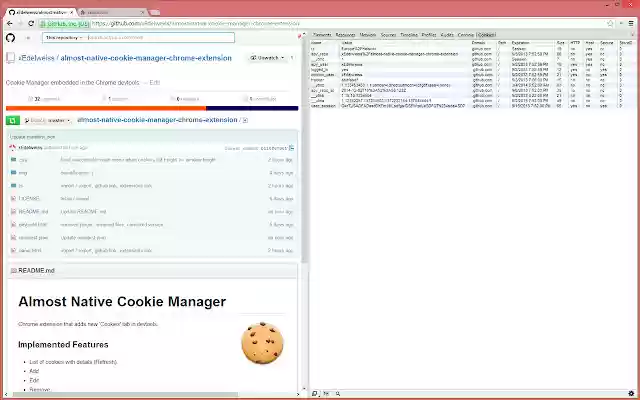
Task: Sort cookies by Name column header
Action: tap(324, 43)
